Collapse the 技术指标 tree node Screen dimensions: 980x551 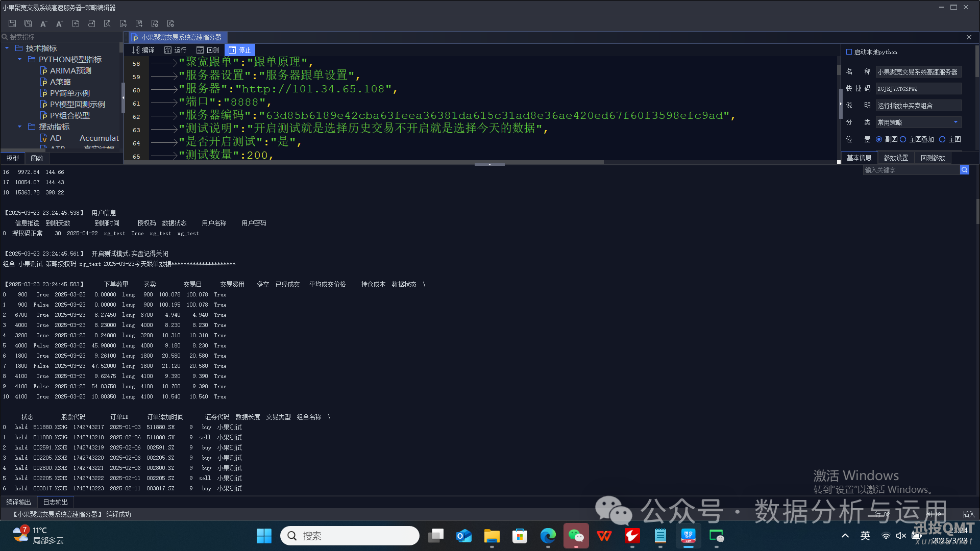(x=7, y=48)
